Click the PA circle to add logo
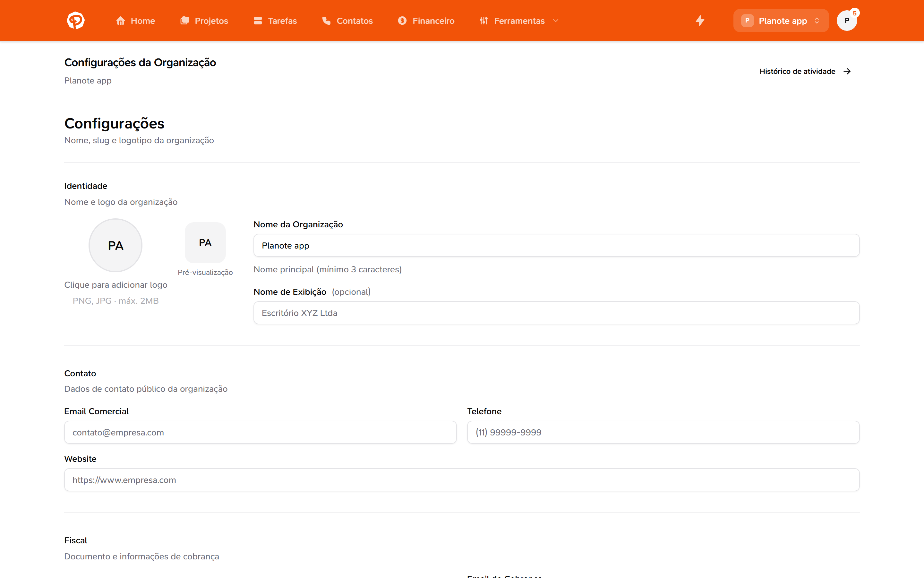The image size is (924, 578). [115, 245]
